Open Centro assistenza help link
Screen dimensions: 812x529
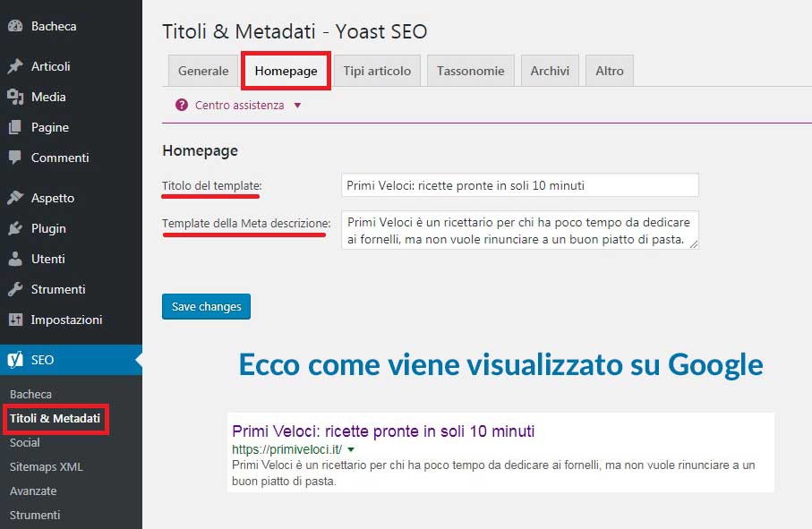pos(239,105)
